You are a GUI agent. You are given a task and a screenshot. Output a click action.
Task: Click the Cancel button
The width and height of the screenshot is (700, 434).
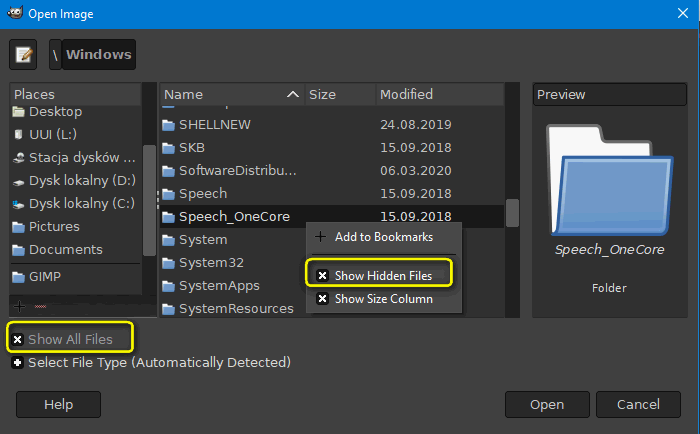click(638, 405)
